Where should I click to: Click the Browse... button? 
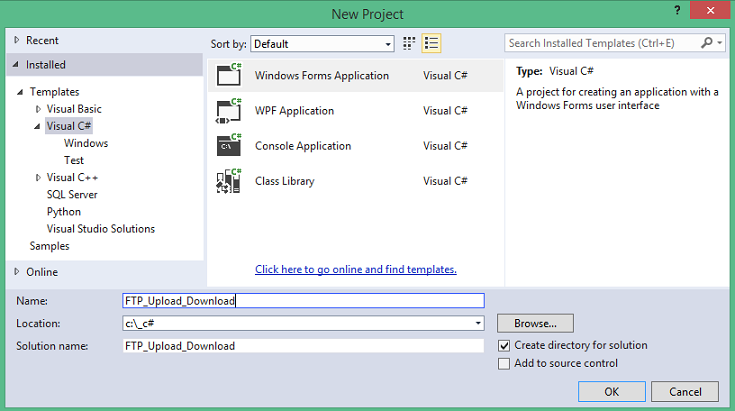pos(535,323)
